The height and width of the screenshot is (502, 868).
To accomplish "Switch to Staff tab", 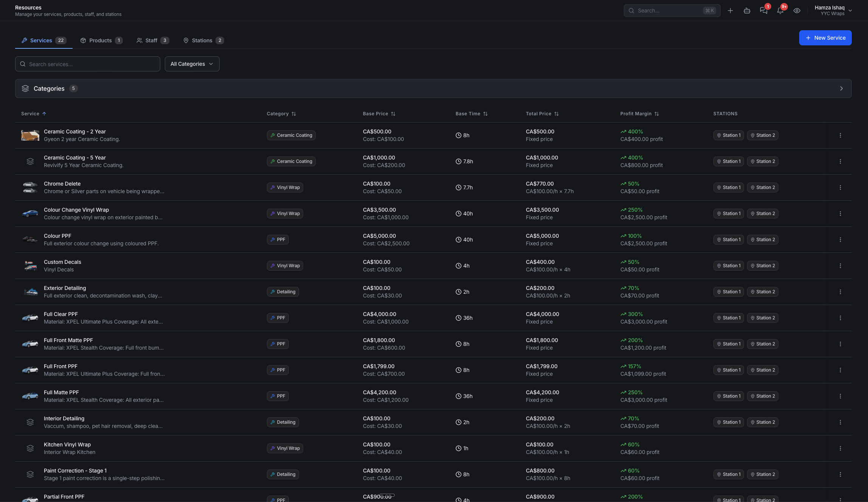I will (x=152, y=40).
